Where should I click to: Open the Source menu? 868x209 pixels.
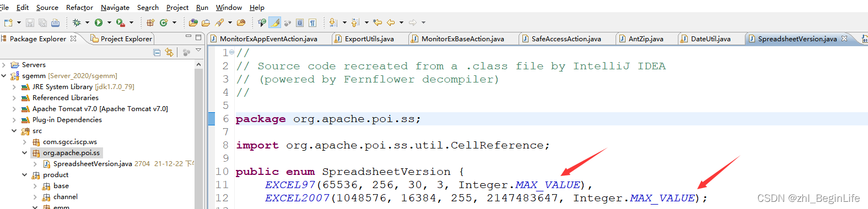coord(47,7)
